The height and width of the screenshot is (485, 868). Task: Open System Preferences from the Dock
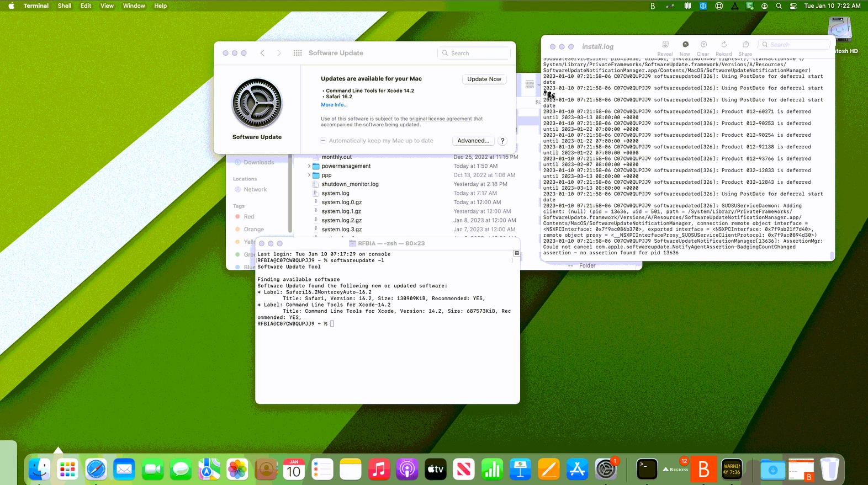click(606, 470)
